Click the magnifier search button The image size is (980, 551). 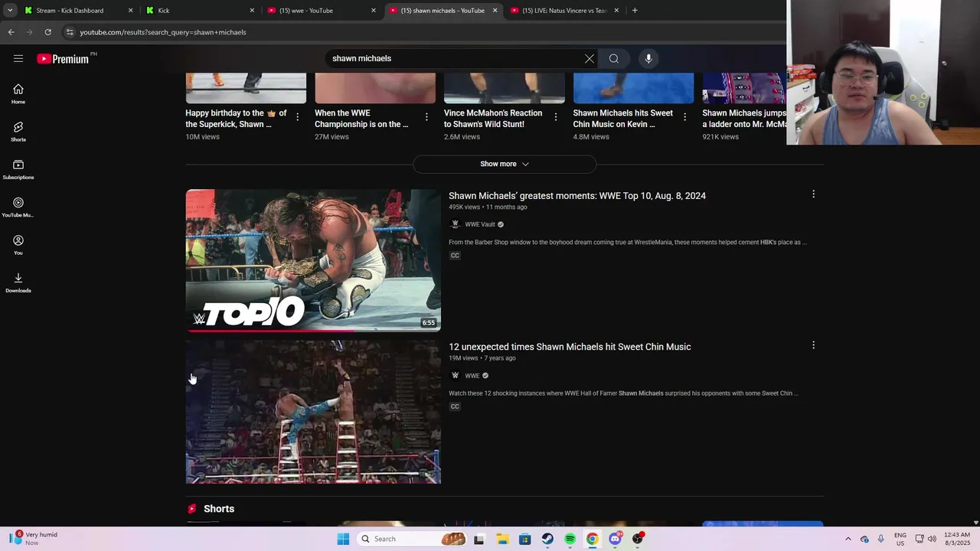[614, 58]
